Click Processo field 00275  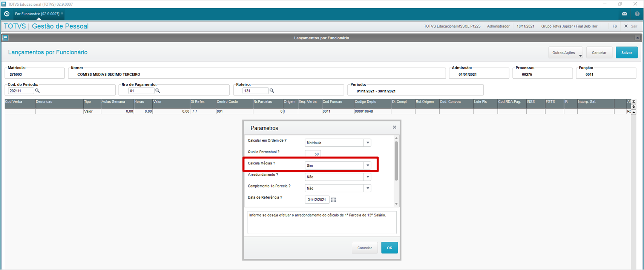[x=543, y=73]
